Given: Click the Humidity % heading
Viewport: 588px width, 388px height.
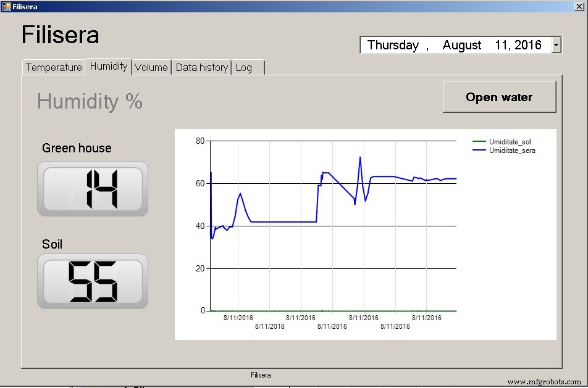Looking at the screenshot, I should (88, 101).
